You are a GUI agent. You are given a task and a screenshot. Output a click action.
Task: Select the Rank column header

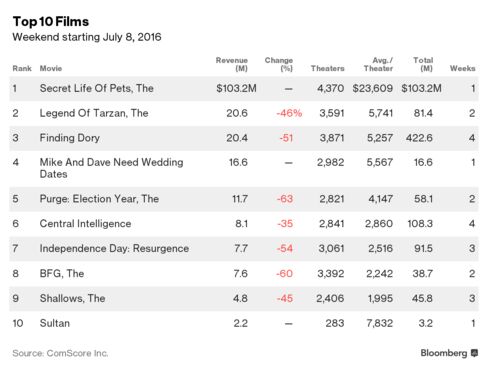(x=22, y=68)
